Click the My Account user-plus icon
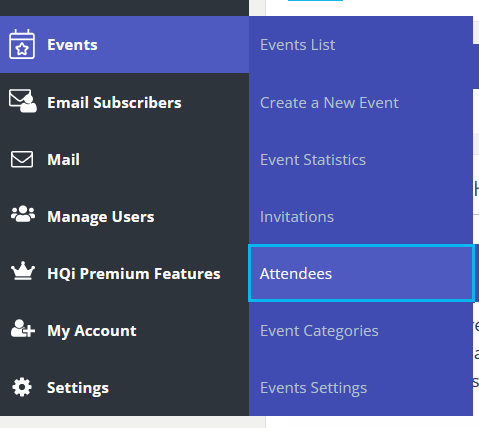Screen dimensions: 479x428 tap(23, 329)
